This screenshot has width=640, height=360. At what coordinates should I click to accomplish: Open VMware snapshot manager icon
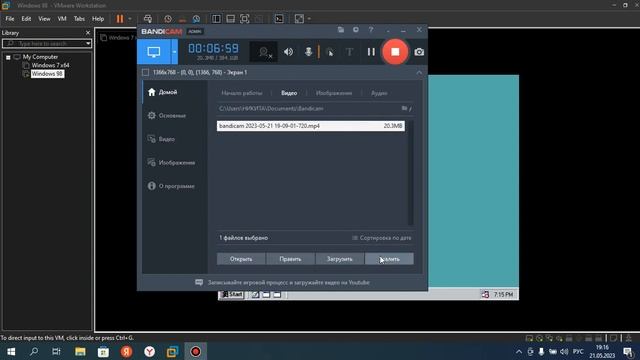196,19
